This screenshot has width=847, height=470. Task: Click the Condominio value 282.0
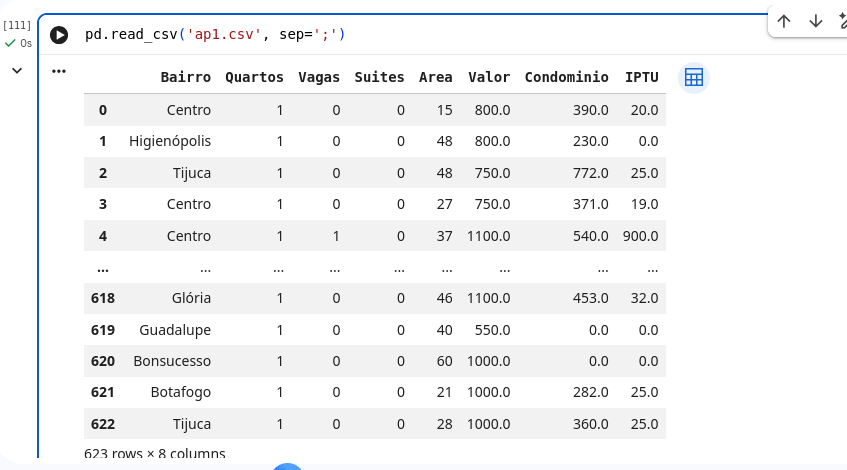[x=590, y=392]
